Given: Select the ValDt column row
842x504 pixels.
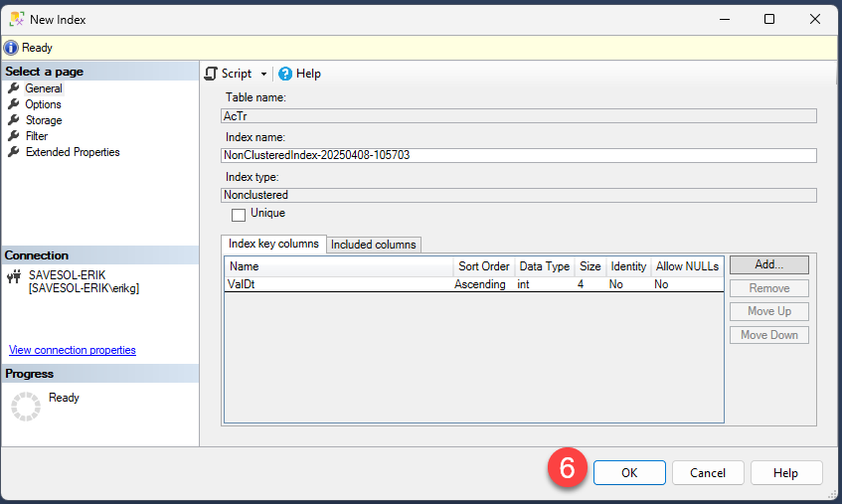Looking at the screenshot, I should (x=338, y=284).
